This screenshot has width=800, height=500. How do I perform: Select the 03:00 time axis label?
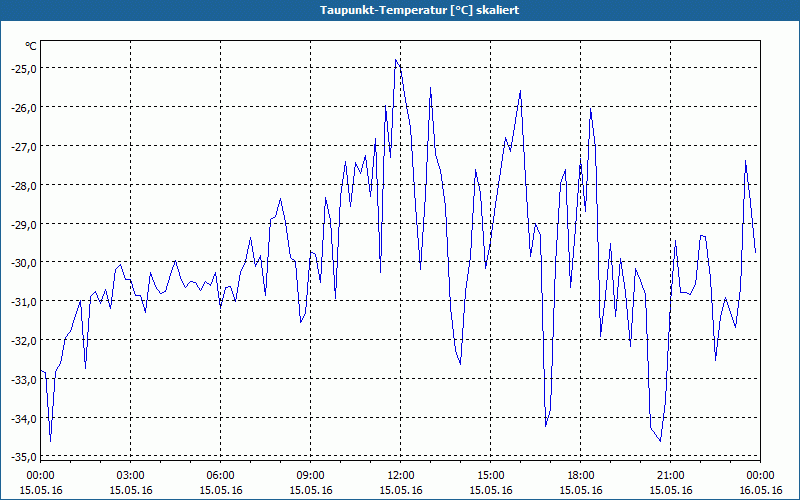coord(131,476)
